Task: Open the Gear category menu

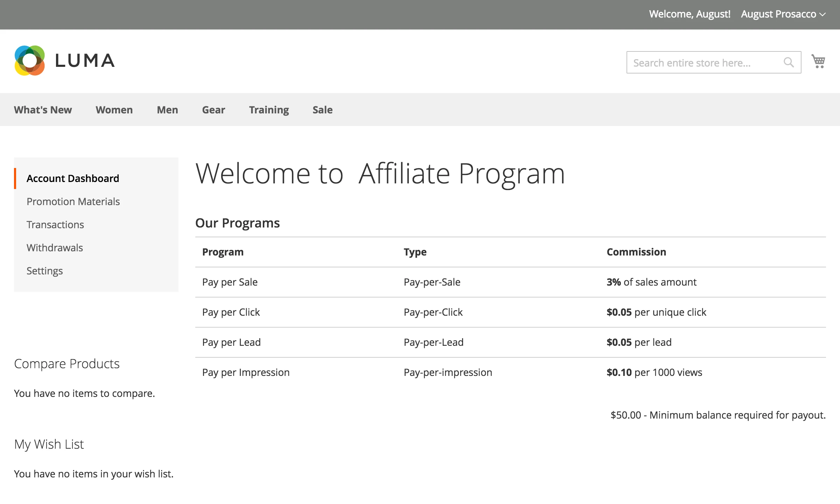Action: (x=213, y=110)
